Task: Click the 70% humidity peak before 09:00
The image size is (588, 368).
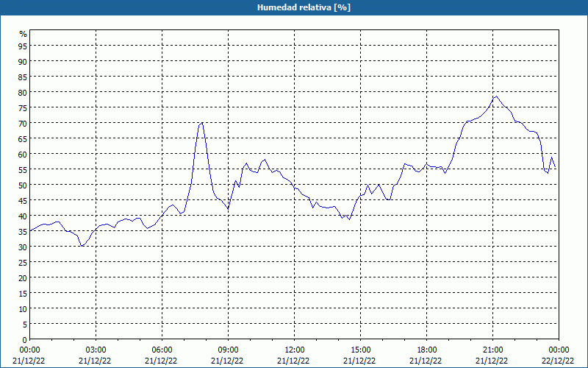Action: tap(202, 123)
